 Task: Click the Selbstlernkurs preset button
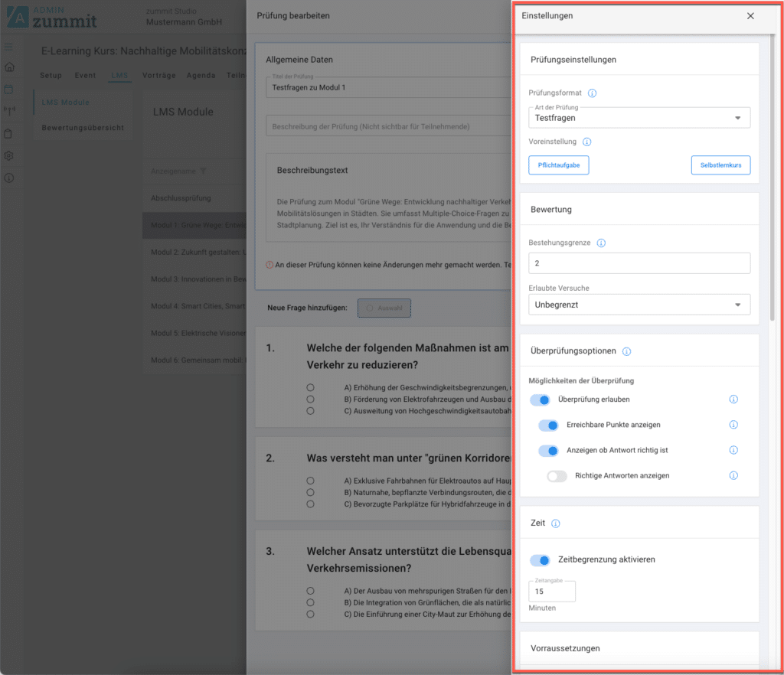point(720,165)
